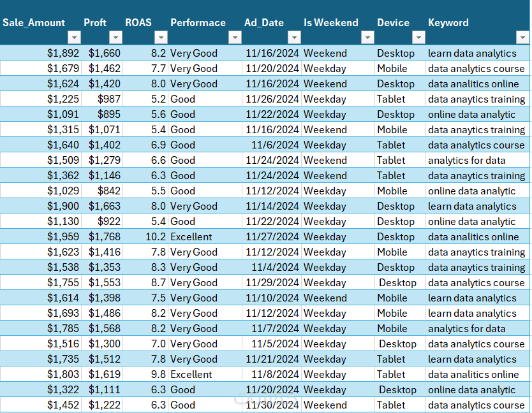Click the $1,623 sale amount cell
Image resolution: width=532 pixels, height=413 pixels.
click(x=41, y=252)
